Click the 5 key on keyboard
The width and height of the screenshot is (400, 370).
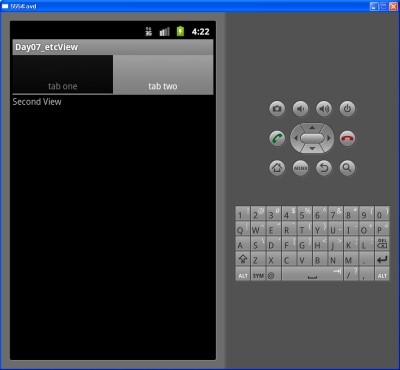pos(304,214)
